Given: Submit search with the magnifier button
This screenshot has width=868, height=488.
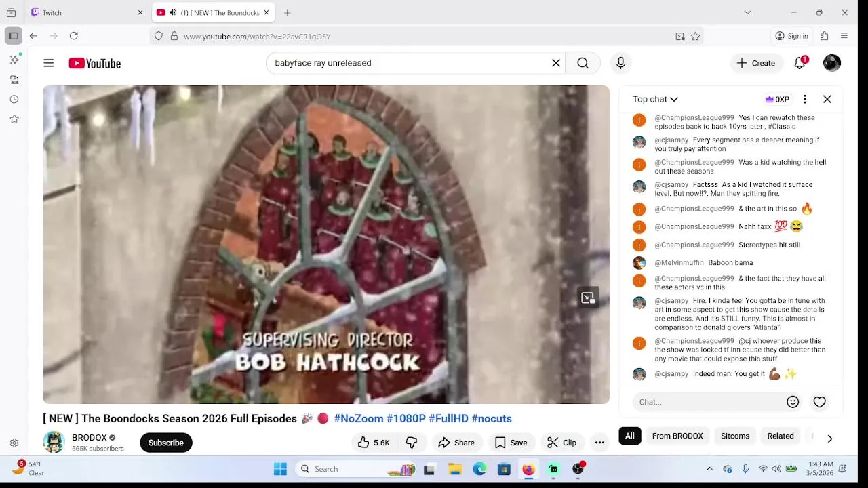Looking at the screenshot, I should pyautogui.click(x=583, y=63).
